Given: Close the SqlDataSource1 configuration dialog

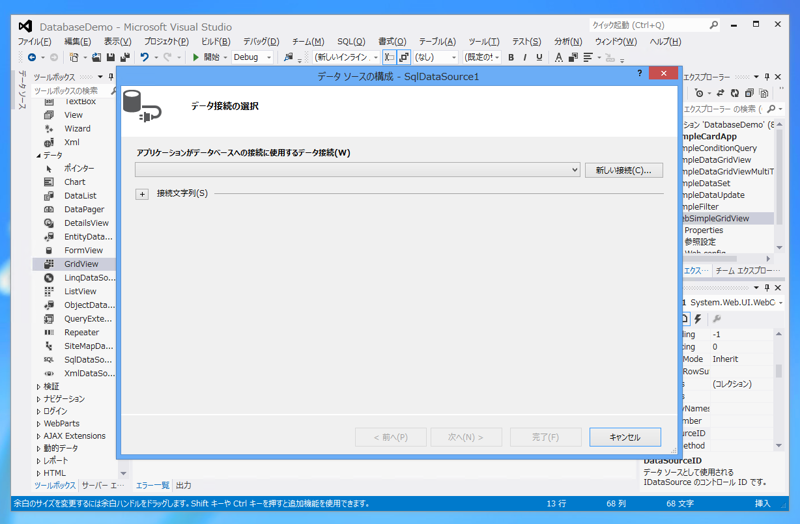Looking at the screenshot, I should click(663, 73).
